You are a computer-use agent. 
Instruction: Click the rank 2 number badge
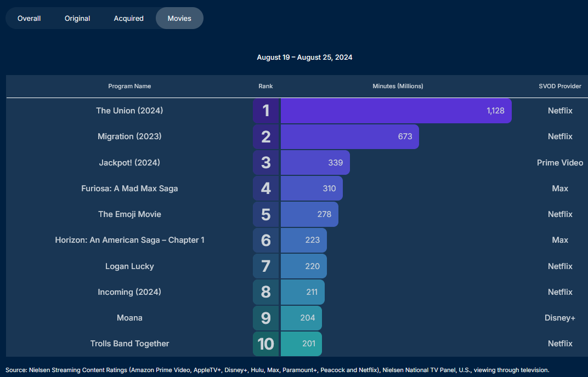click(266, 136)
